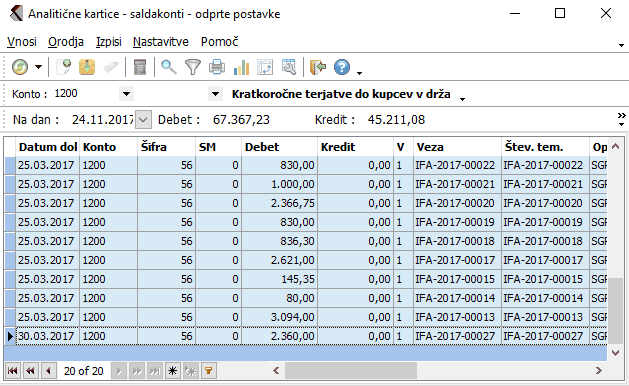Screen dimensions: 629x386
Task: Click the Konto column header
Action: click(108, 147)
